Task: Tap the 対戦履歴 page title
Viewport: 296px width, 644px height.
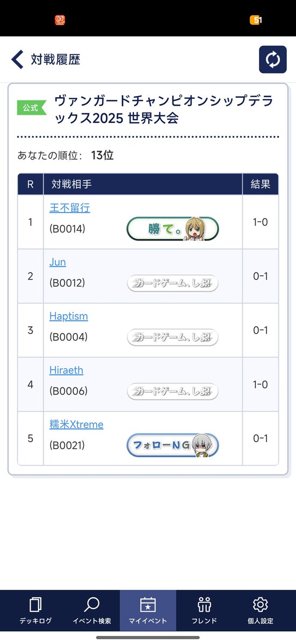Action: (55, 60)
